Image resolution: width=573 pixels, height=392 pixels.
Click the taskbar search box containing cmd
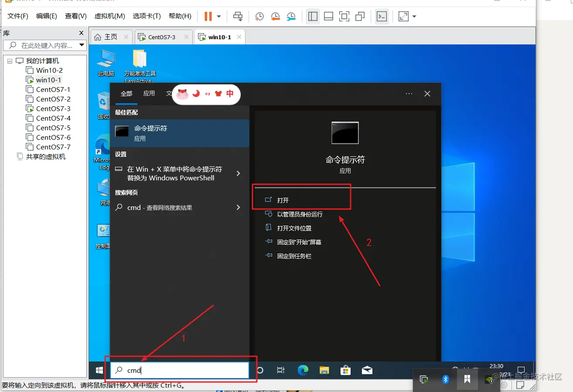(180, 370)
